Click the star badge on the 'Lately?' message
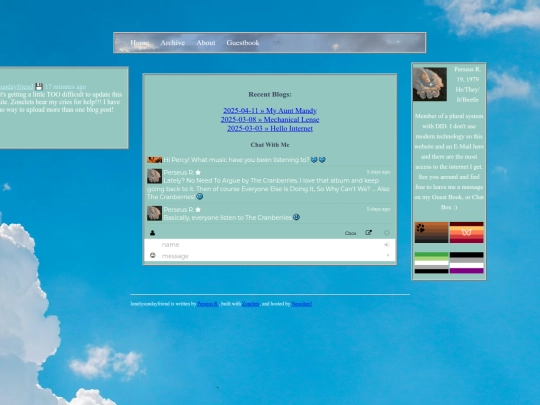Viewport: 540px width, 405px height. [198, 173]
